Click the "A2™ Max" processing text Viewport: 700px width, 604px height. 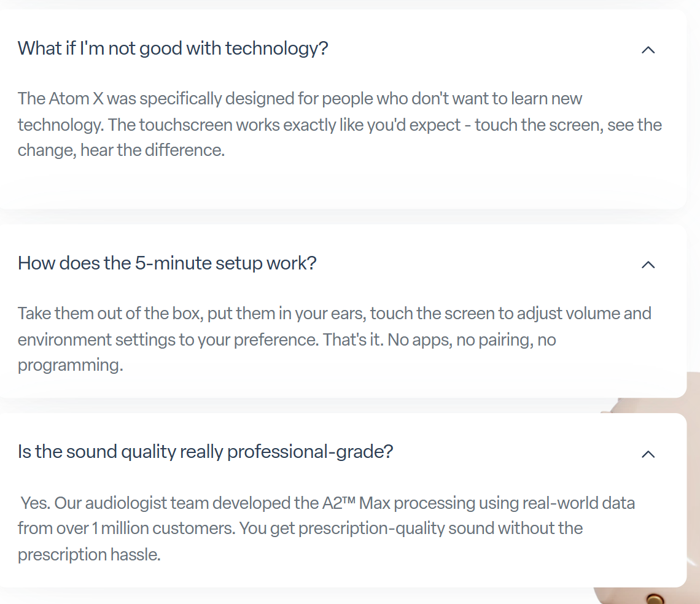347,503
